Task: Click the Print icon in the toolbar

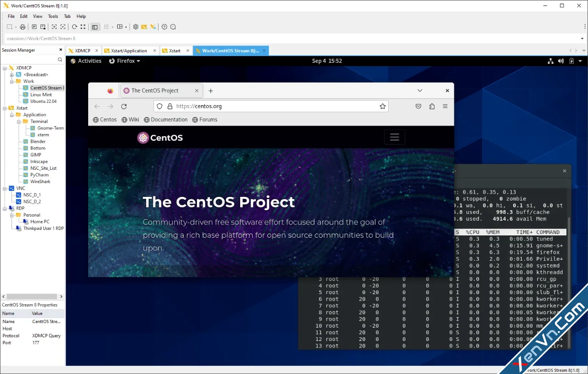Action: pos(23,27)
